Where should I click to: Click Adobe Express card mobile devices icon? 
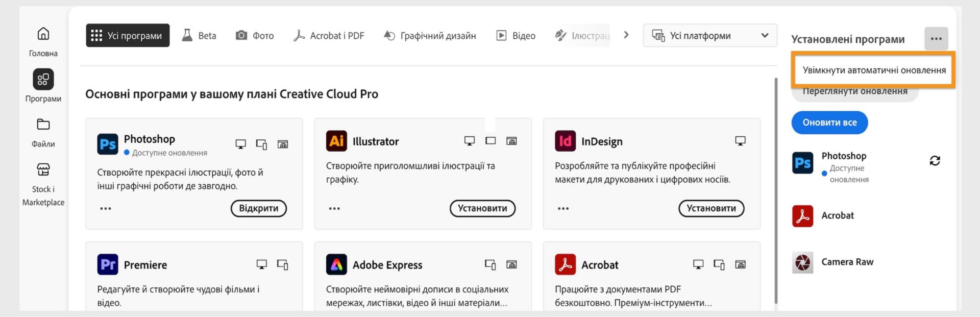coord(490,264)
